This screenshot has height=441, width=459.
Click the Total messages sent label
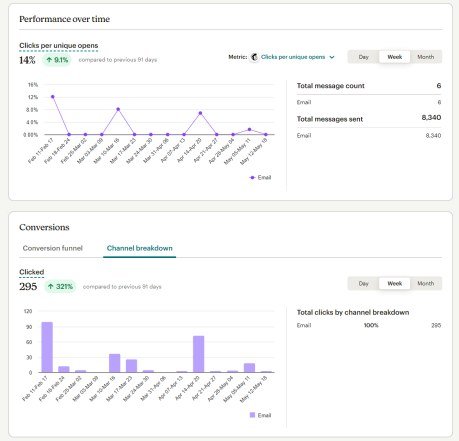330,119
